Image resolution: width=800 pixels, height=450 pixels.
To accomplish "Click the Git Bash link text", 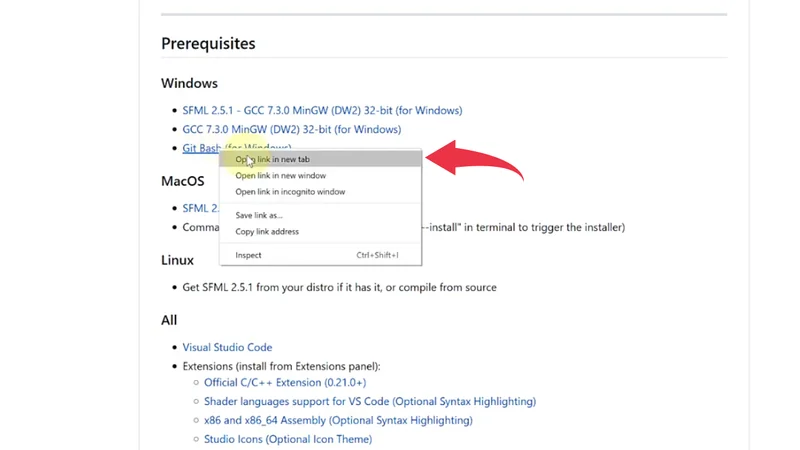I will tap(201, 148).
